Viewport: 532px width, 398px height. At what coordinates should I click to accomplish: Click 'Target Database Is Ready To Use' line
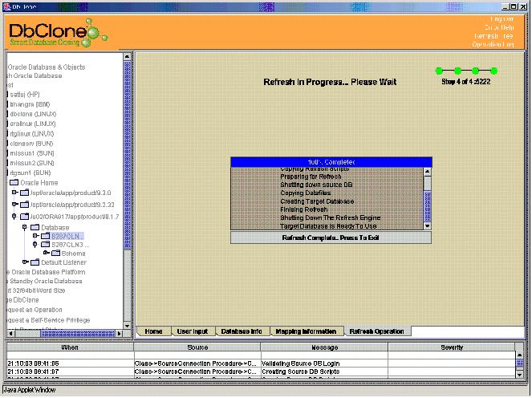click(x=328, y=226)
